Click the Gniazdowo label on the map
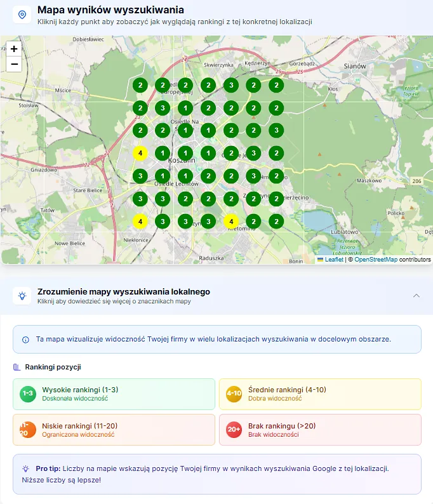Viewport: 433px width, 504px height. click(x=44, y=169)
